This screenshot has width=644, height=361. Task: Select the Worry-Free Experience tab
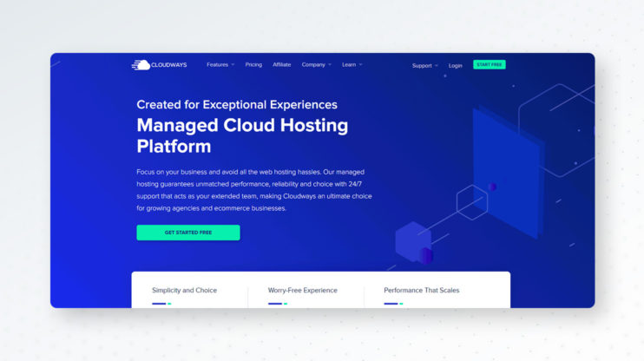click(x=303, y=291)
